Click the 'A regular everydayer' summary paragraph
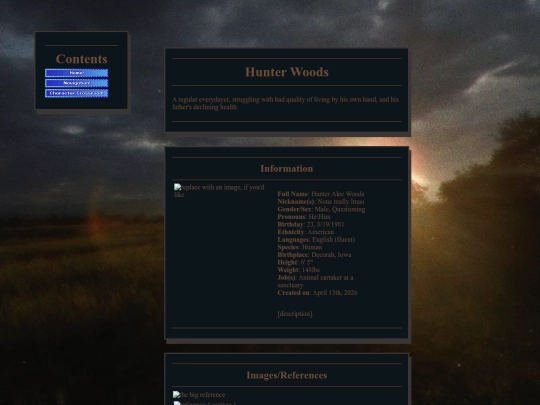 click(x=285, y=103)
